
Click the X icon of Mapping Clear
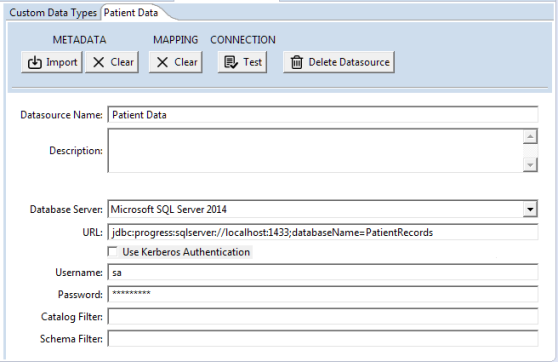[x=162, y=62]
